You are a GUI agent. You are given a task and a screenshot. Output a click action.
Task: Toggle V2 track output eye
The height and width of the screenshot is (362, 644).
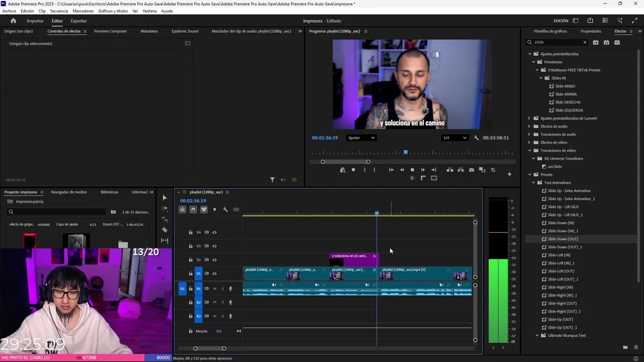click(214, 260)
